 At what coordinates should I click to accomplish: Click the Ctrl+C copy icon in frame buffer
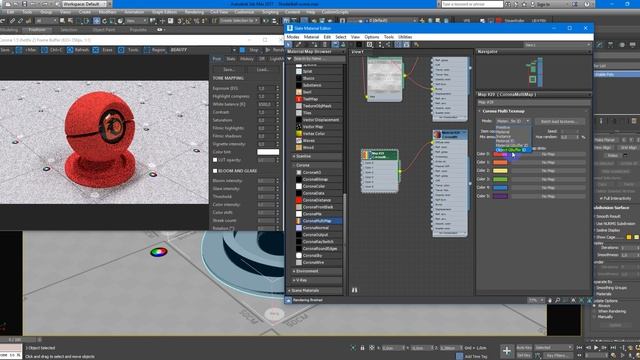coord(44,50)
